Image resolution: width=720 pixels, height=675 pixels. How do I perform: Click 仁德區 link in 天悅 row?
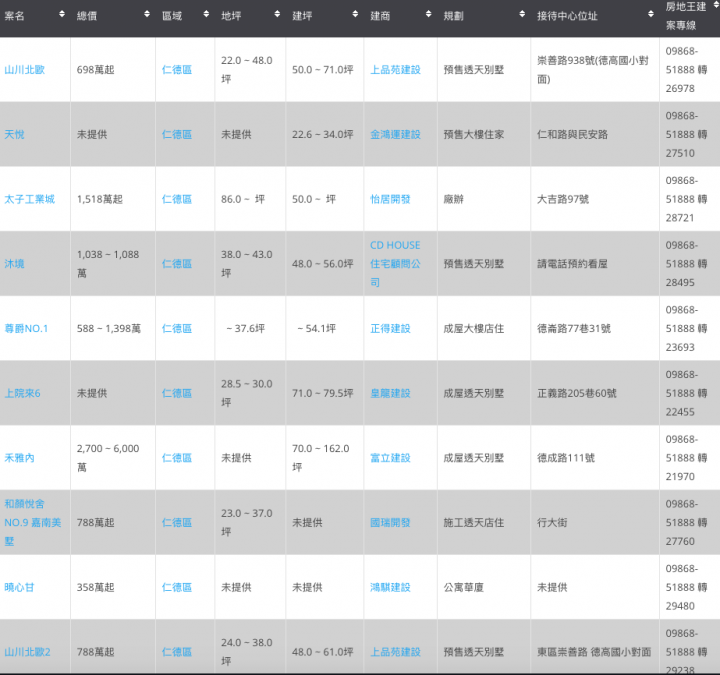pyautogui.click(x=177, y=135)
